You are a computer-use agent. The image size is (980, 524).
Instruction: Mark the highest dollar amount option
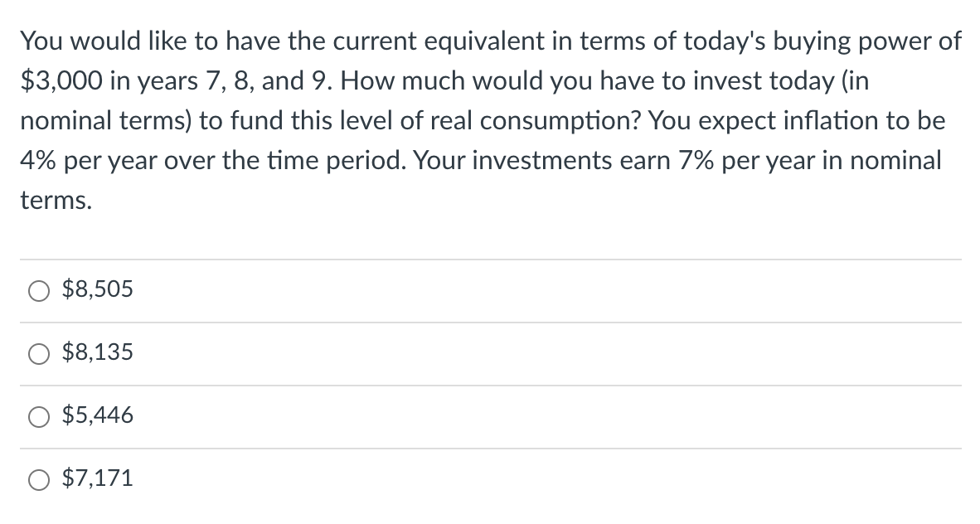click(38, 290)
